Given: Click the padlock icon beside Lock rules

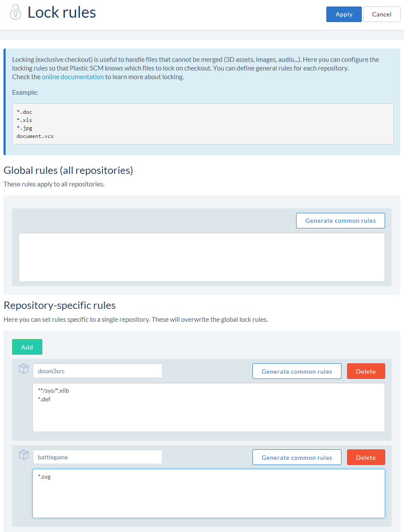Looking at the screenshot, I should (x=16, y=12).
